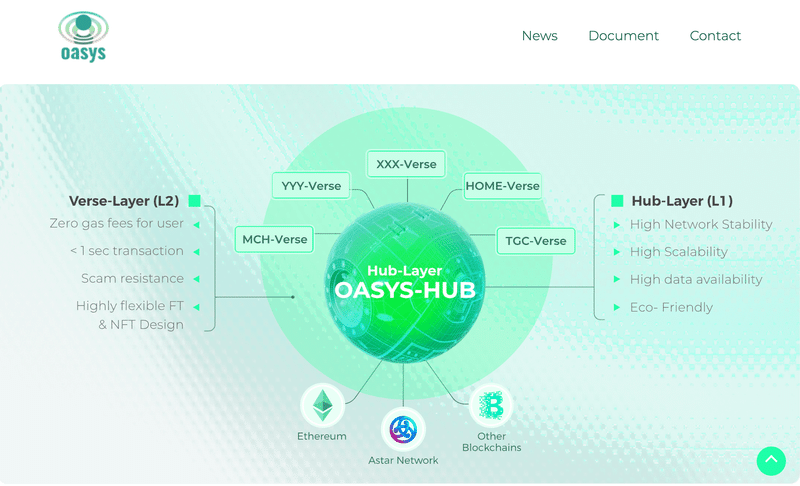Open the Document menu item

click(623, 36)
